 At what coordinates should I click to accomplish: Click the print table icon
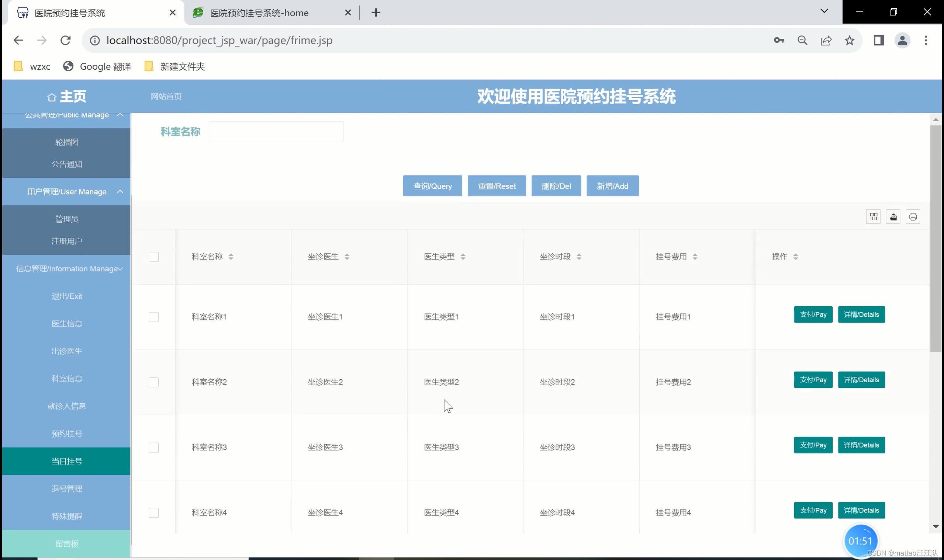click(913, 217)
